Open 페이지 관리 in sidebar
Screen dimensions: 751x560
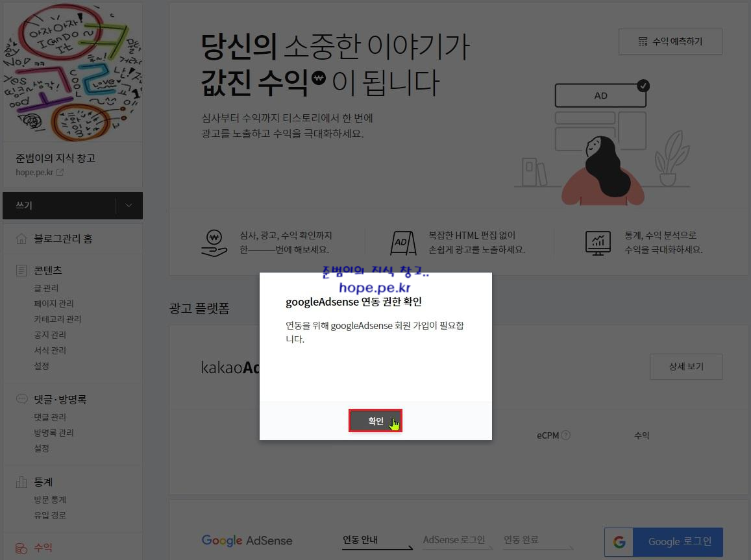[54, 304]
